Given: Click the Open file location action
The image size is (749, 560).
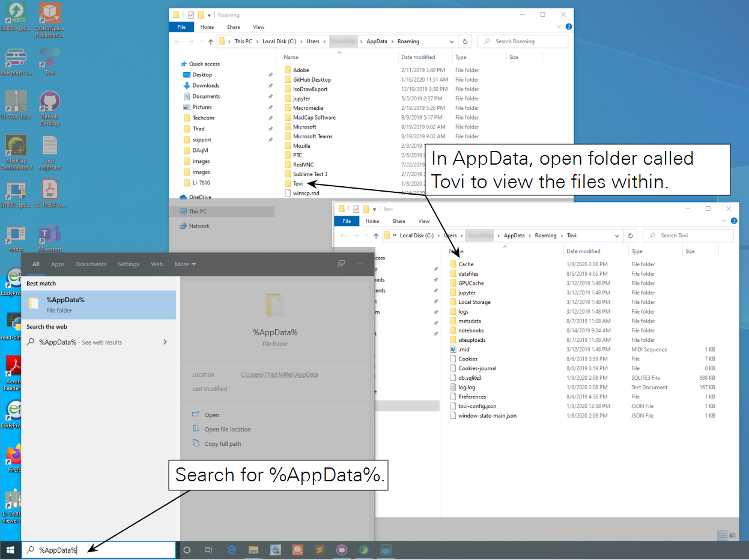Looking at the screenshot, I should 227,430.
